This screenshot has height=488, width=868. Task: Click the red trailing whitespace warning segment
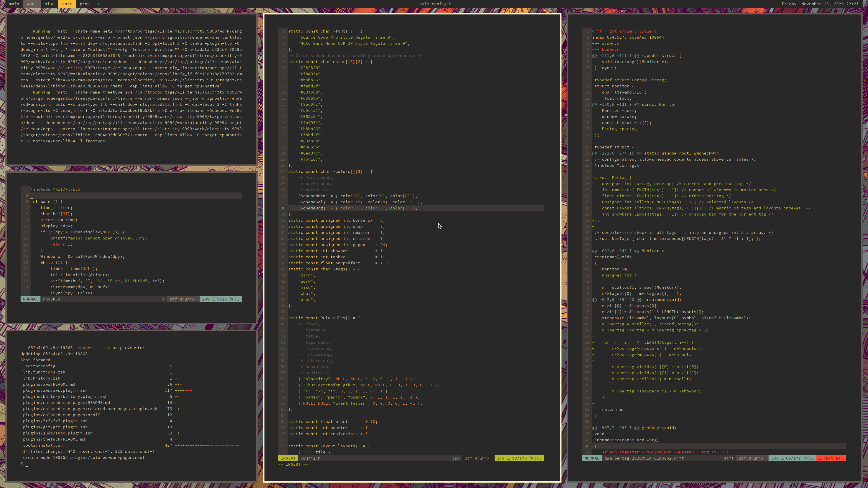click(831, 458)
